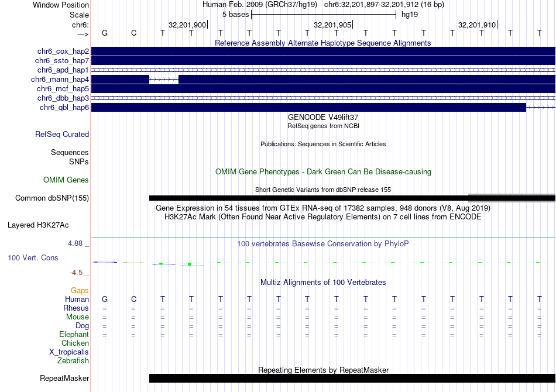This screenshot has height=392, width=556.
Task: Click the chr6 ruler direction arrow
Action: pos(83,34)
